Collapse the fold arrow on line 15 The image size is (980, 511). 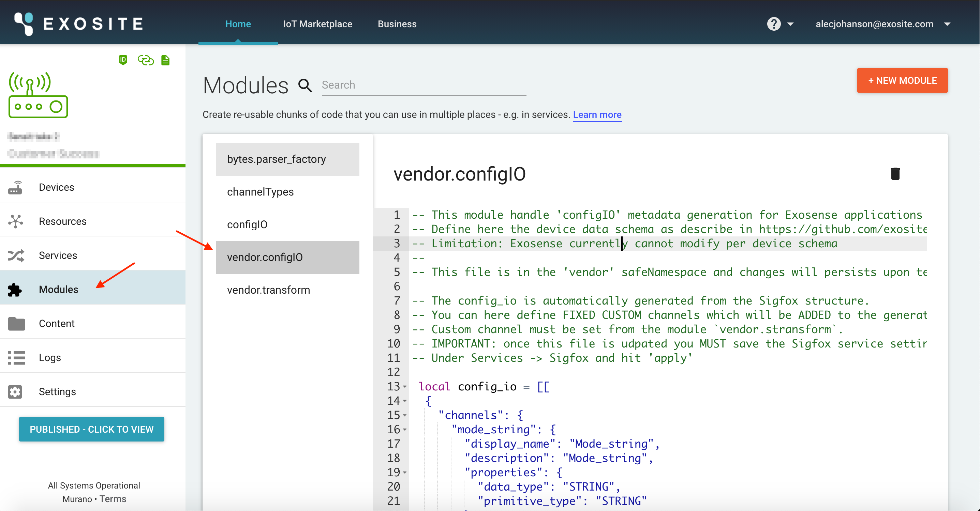[405, 416]
